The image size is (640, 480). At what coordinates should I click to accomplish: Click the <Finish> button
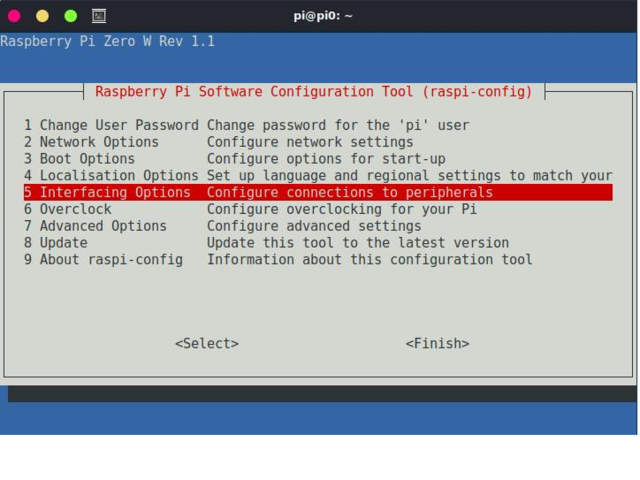[x=438, y=344]
